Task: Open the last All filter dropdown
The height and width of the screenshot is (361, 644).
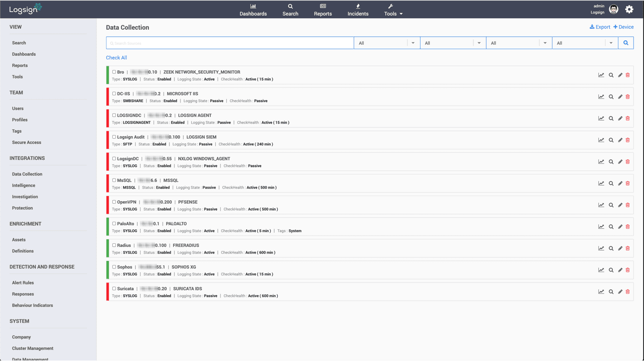Action: point(585,43)
